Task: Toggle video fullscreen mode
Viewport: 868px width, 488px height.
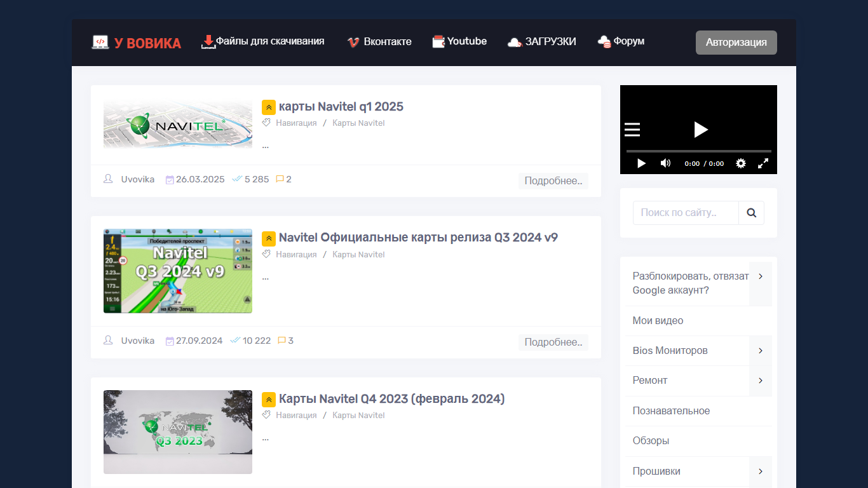Action: coord(763,163)
